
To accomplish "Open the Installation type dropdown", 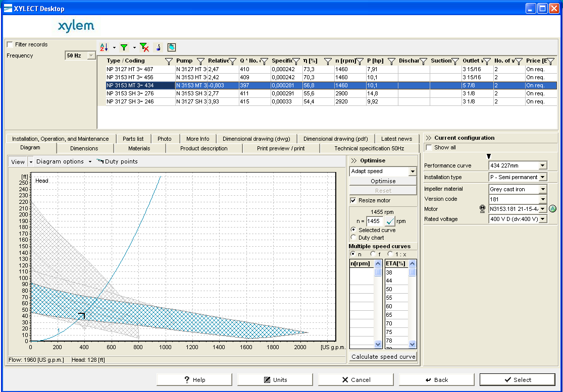I will [542, 177].
